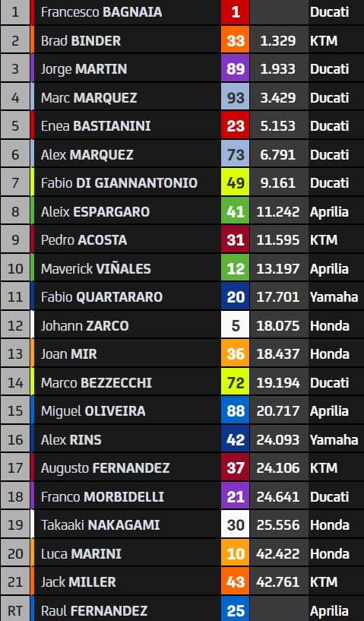This screenshot has width=364, height=621.
Task: Click the white number 5 Zarco badge
Action: click(x=236, y=325)
